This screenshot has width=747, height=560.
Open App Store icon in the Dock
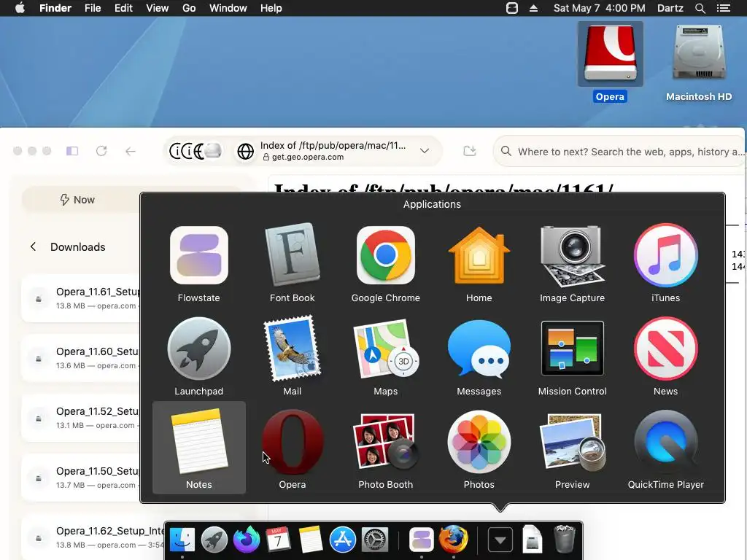[x=343, y=540]
